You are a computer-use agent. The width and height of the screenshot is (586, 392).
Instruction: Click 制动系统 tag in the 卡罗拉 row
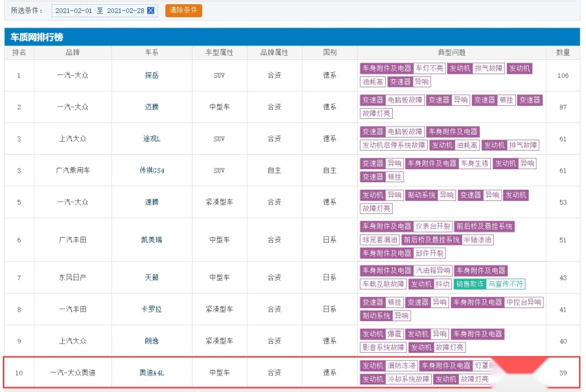(x=376, y=316)
